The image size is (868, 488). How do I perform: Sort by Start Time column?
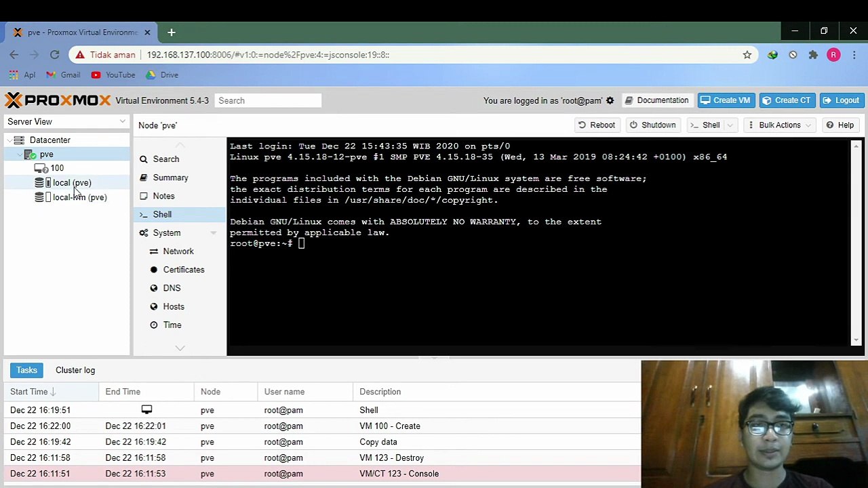click(51, 392)
